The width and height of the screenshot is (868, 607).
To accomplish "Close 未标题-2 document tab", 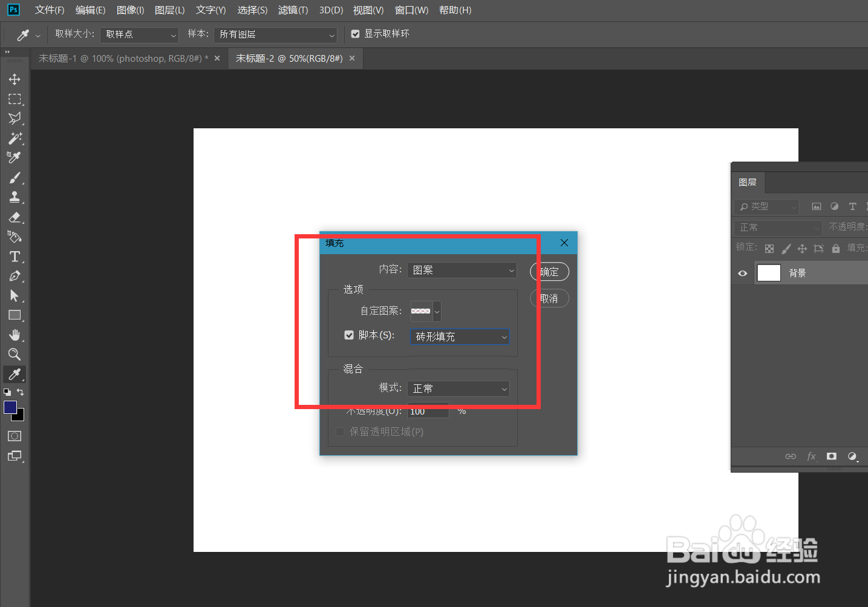I will pos(352,58).
